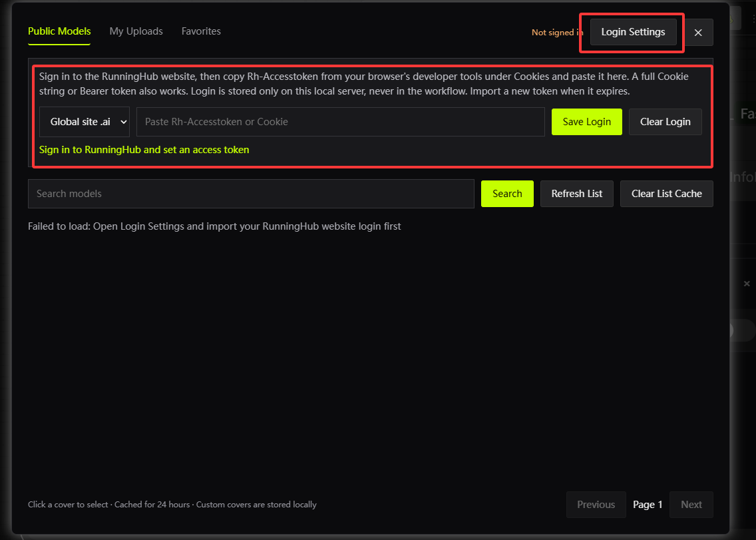Switch to the Public Models tab
This screenshot has width=756, height=540.
coord(59,31)
